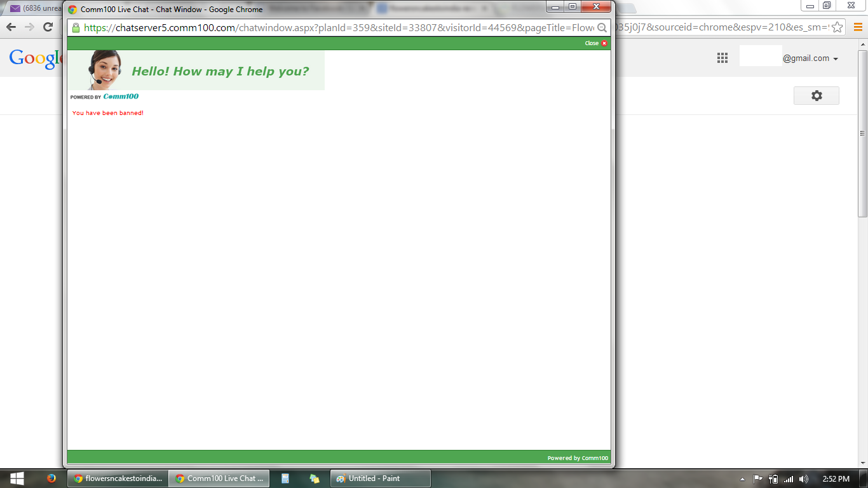
Task: Expand the @gmail.com account dropdown
Action: 835,59
